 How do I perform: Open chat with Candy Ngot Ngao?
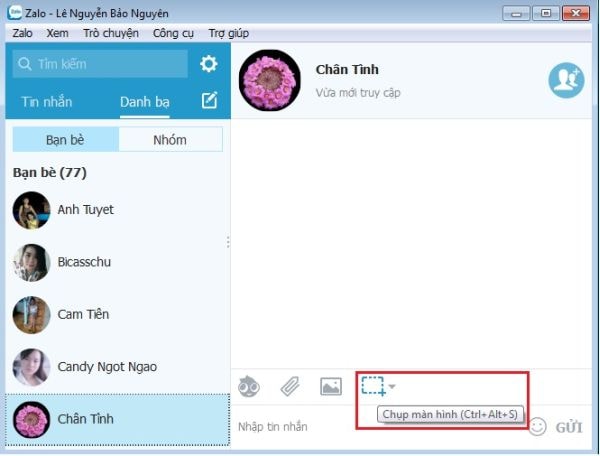tap(118, 367)
